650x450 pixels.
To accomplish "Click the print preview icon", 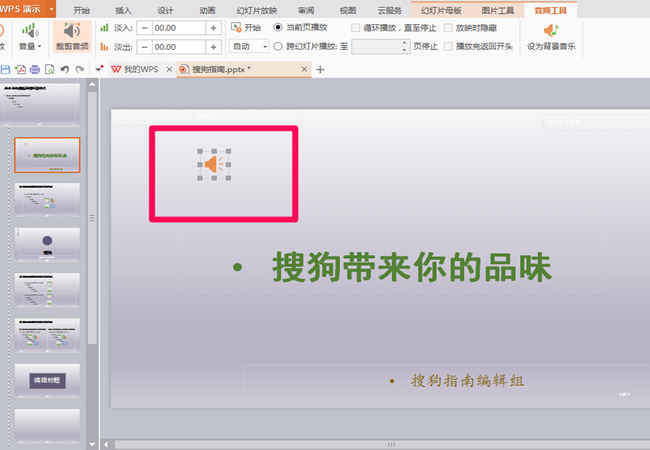I will coord(50,69).
